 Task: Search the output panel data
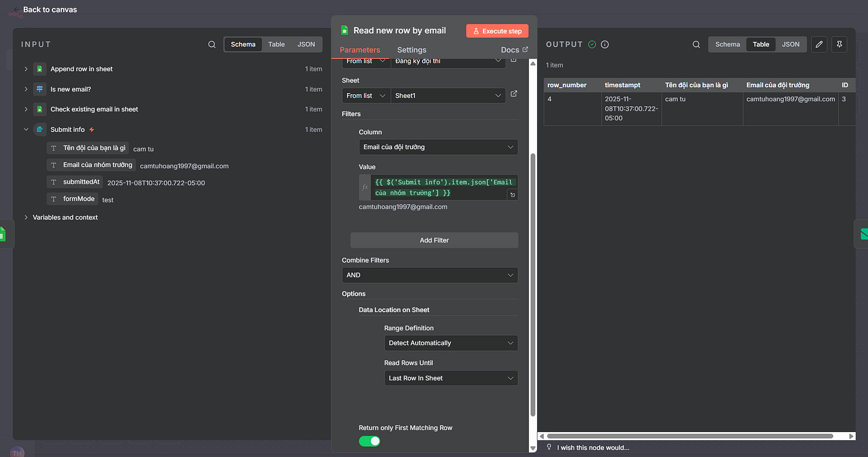tap(696, 45)
